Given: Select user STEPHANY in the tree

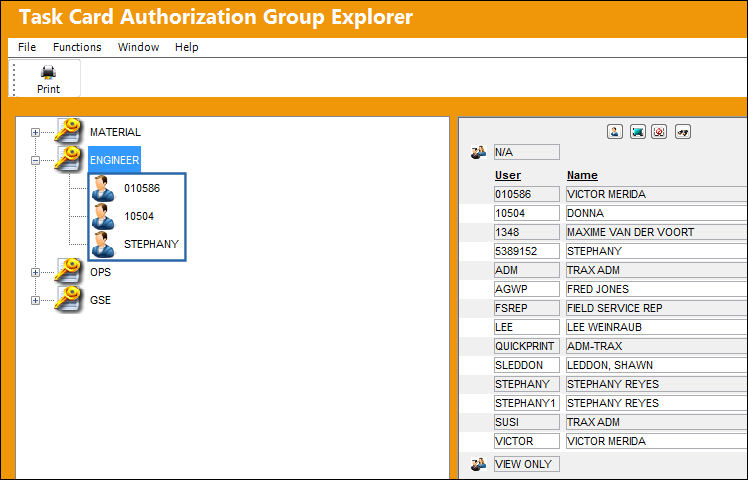Looking at the screenshot, I should pyautogui.click(x=151, y=244).
